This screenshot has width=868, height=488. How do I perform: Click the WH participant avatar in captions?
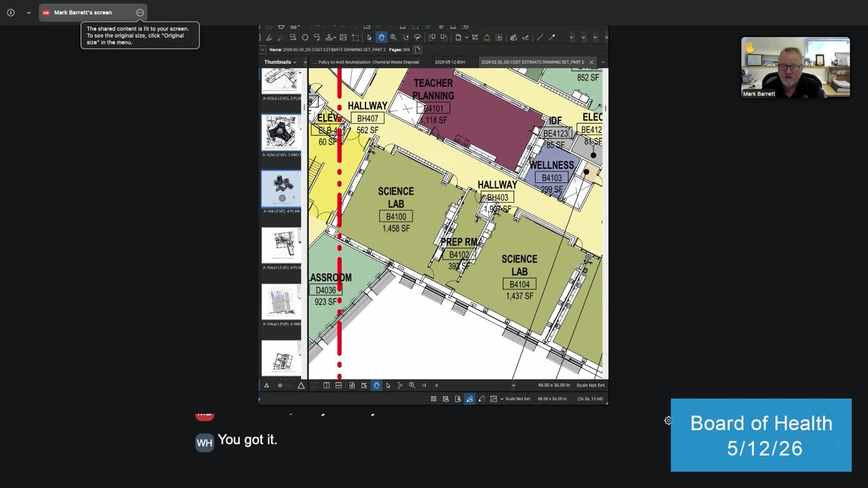[x=204, y=443]
